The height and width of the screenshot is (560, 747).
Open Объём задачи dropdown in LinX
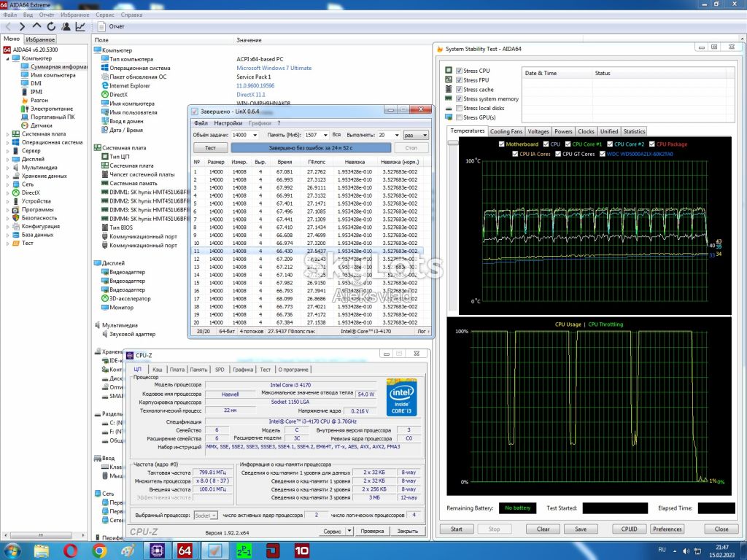coord(255,135)
